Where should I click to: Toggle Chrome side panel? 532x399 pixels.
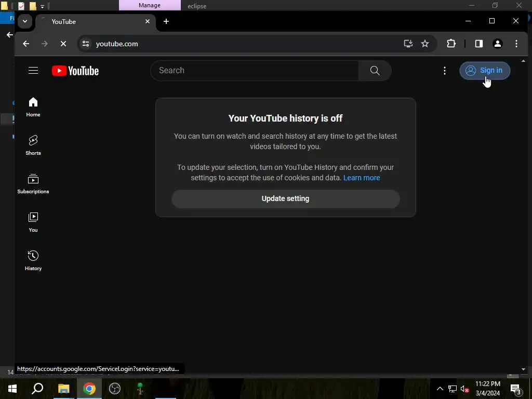pyautogui.click(x=478, y=44)
